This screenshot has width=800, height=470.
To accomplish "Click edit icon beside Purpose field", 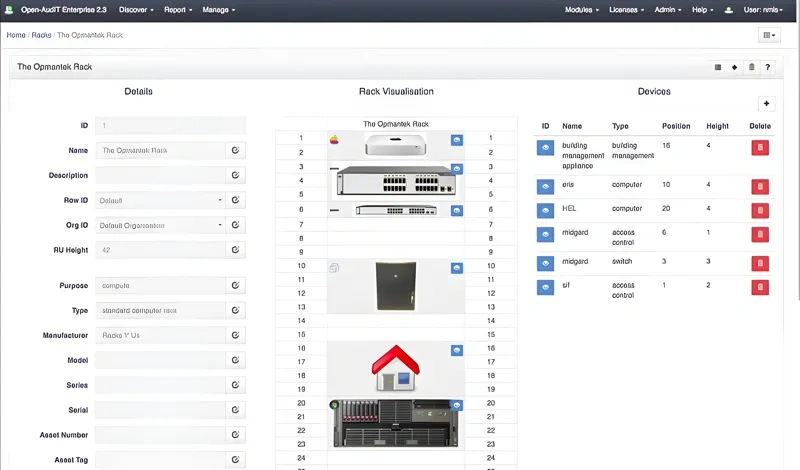I will pyautogui.click(x=235, y=285).
